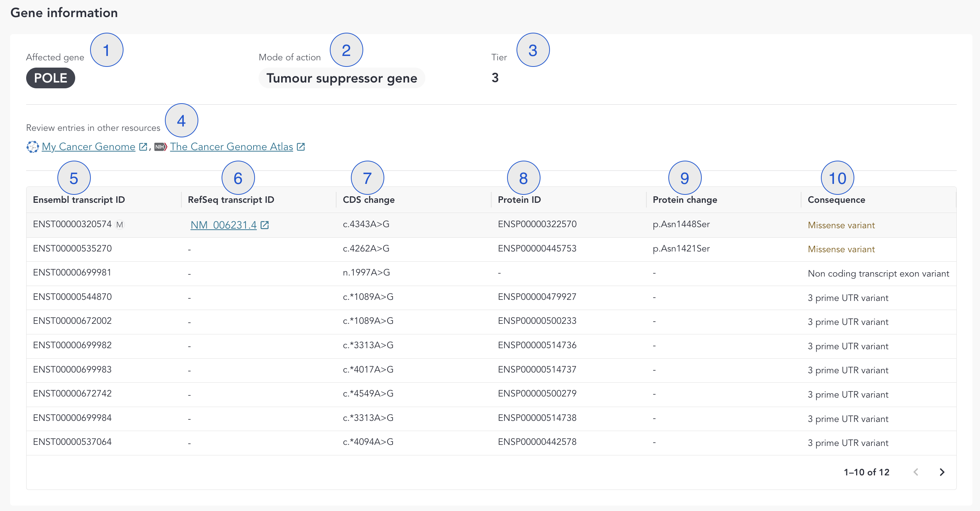Click annotation marker number 4
Image resolution: width=980 pixels, height=511 pixels.
click(x=181, y=121)
